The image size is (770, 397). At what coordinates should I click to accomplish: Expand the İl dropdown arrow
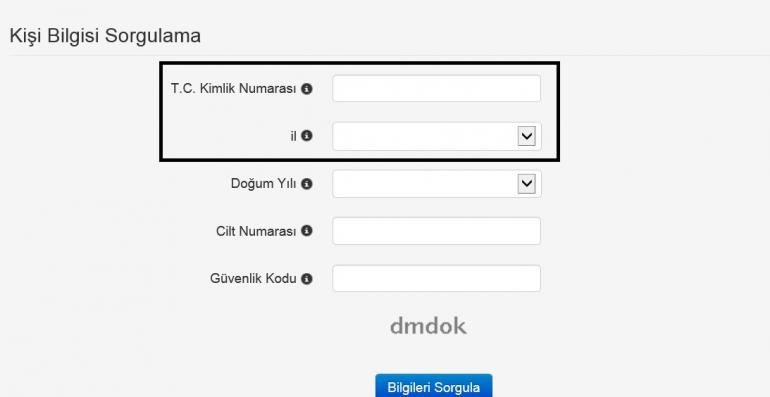point(526,136)
